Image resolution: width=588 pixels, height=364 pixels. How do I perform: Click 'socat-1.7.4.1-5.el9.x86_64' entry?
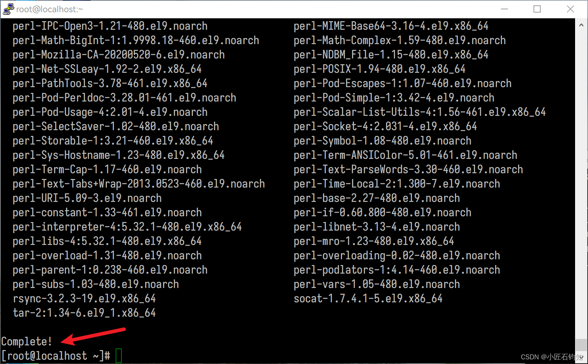368,299
